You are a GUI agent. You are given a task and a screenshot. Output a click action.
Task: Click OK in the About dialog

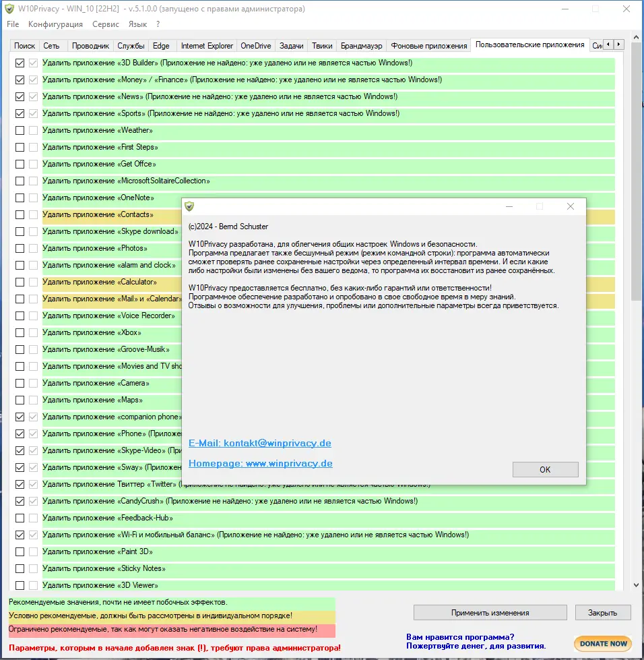[x=545, y=469]
